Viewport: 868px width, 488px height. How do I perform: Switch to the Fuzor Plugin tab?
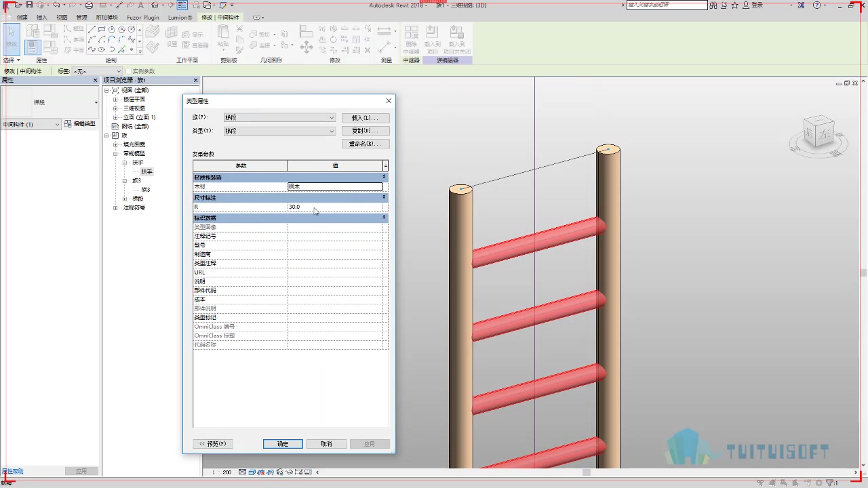pos(143,18)
